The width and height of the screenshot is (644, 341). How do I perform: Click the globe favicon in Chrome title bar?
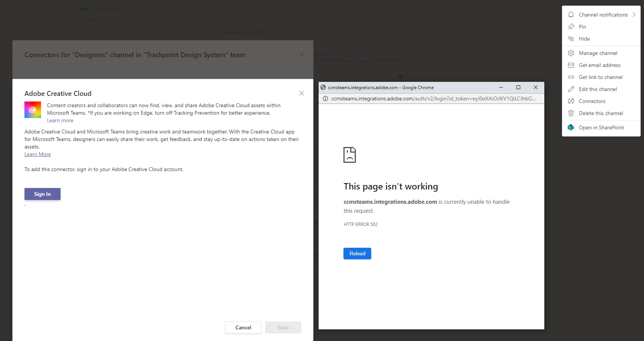coord(323,87)
